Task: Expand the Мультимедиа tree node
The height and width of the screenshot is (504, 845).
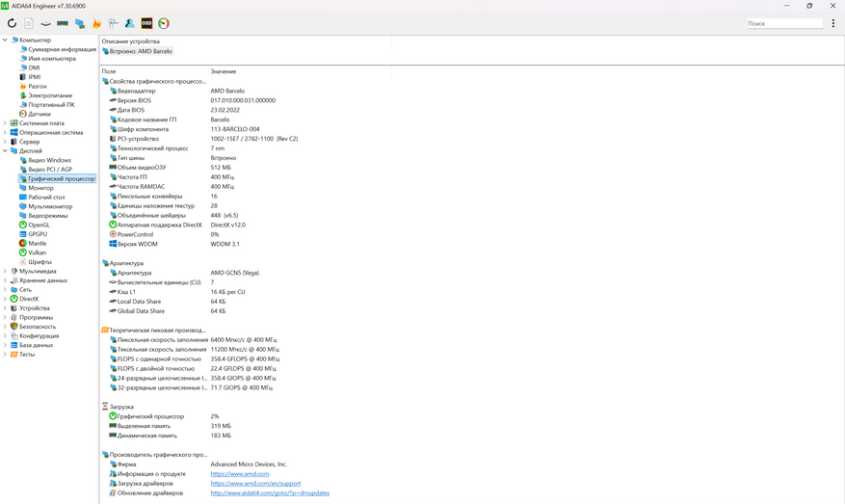Action: tap(5, 271)
